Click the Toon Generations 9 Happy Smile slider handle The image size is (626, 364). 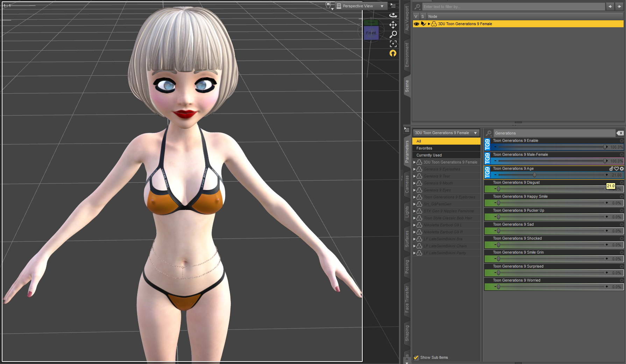click(498, 203)
